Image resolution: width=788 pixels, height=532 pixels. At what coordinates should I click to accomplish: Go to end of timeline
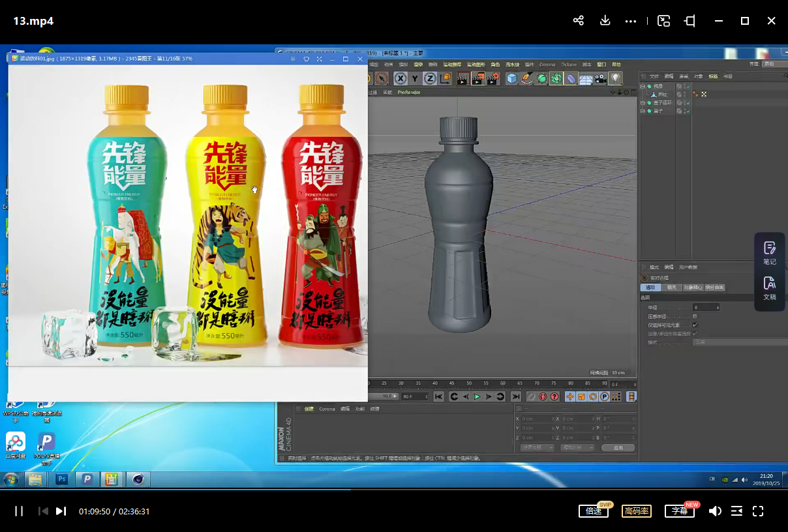516,396
